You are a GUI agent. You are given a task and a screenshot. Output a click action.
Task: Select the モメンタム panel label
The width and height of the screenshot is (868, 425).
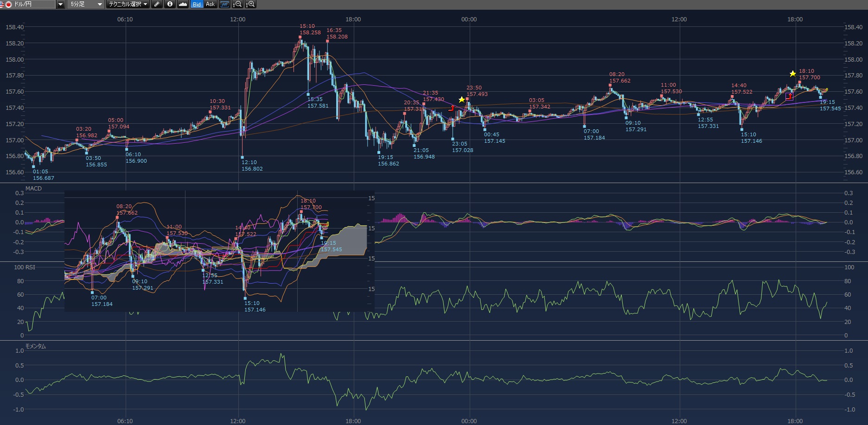pos(35,346)
